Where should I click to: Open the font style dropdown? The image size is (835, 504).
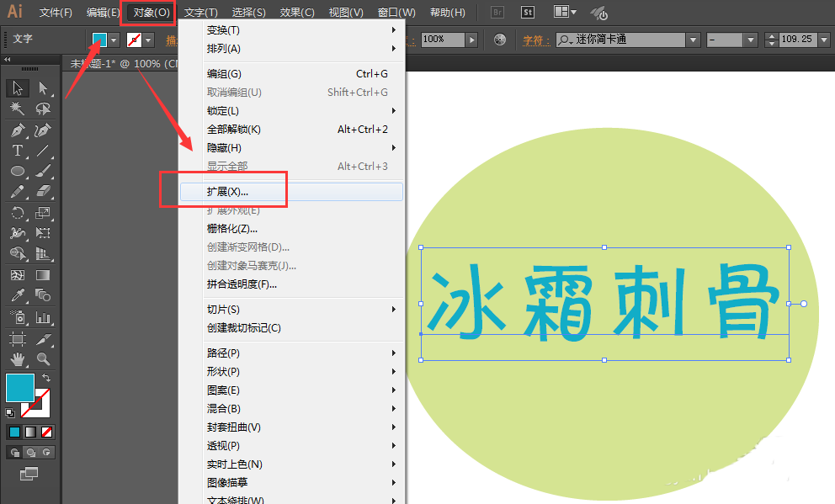[x=750, y=40]
